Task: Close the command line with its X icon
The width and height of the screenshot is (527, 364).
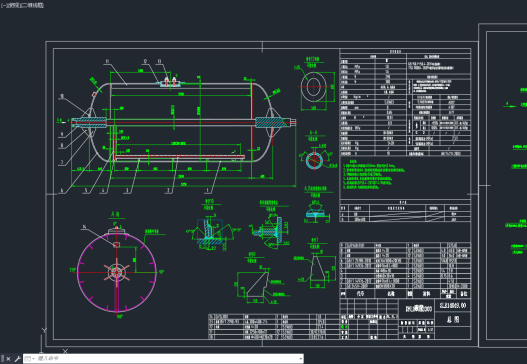Action: point(8,359)
